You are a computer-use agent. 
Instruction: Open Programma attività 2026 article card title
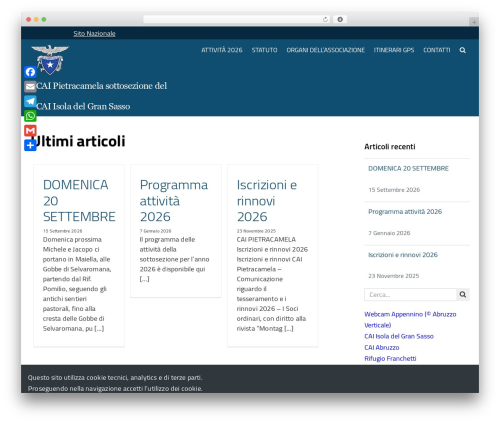point(174,201)
